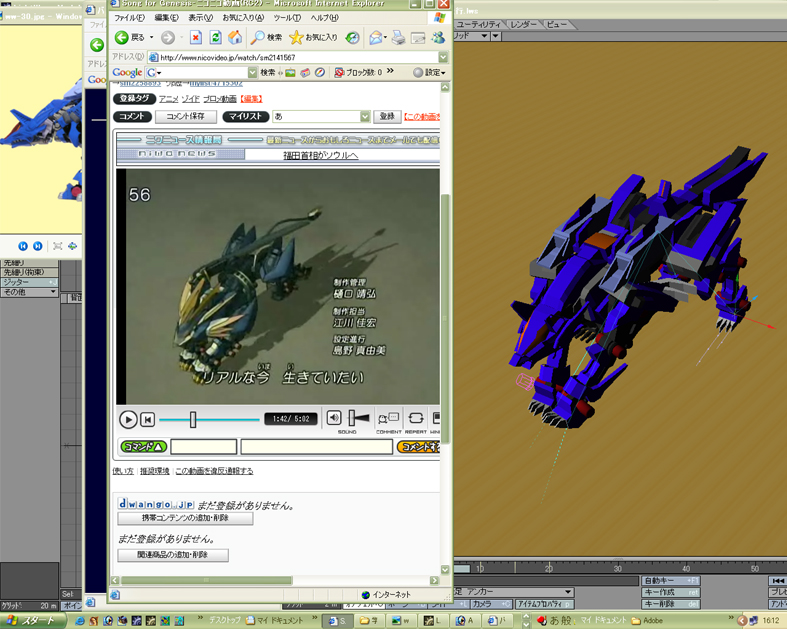Click the 自動キー button in LightWave

pyautogui.click(x=671, y=580)
